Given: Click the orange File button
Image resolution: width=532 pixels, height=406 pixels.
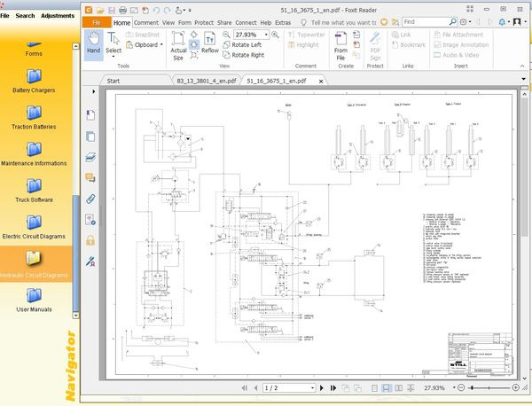Looking at the screenshot, I should pos(98,21).
